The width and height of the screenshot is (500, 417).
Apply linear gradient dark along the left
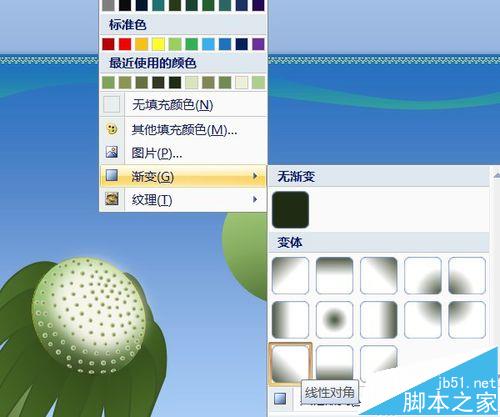[x=290, y=320]
